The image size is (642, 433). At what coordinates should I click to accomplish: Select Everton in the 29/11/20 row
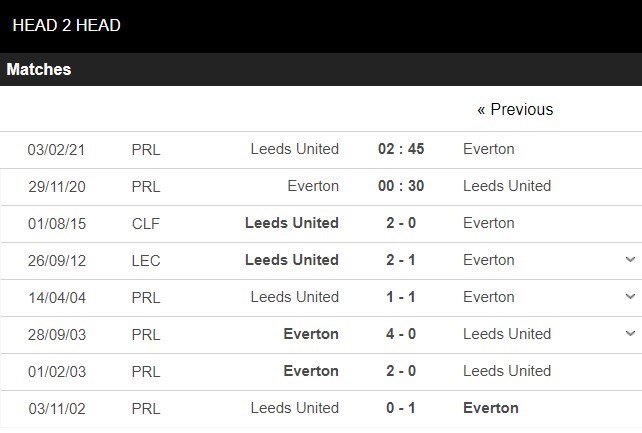313,186
